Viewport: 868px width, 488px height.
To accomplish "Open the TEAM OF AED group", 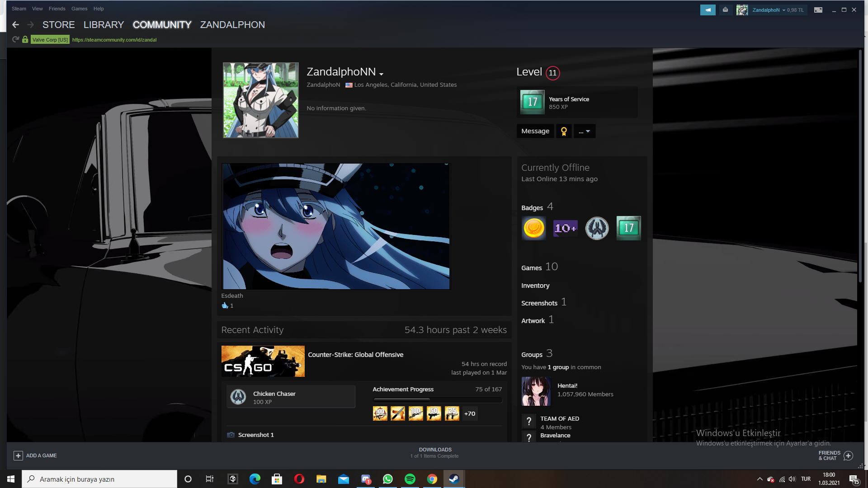I will click(x=560, y=418).
